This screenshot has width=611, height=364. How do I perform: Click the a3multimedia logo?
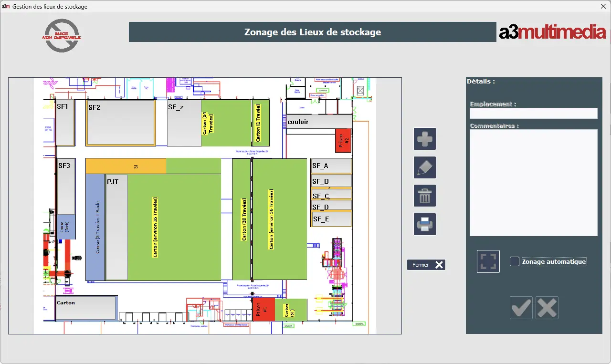(552, 32)
